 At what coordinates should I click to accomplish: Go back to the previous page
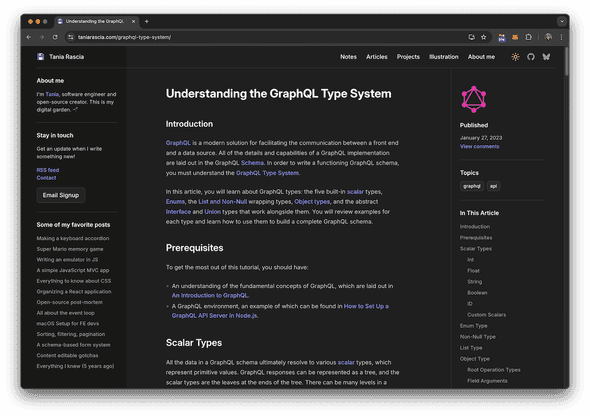click(29, 37)
